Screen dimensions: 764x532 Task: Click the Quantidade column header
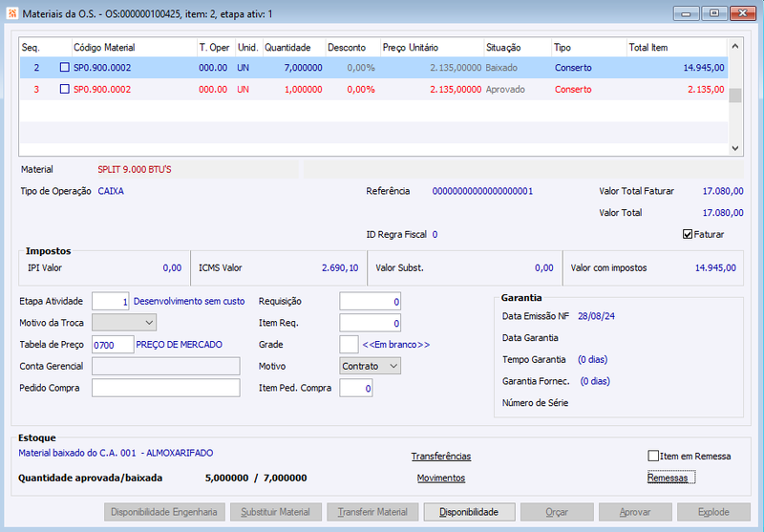(x=294, y=47)
